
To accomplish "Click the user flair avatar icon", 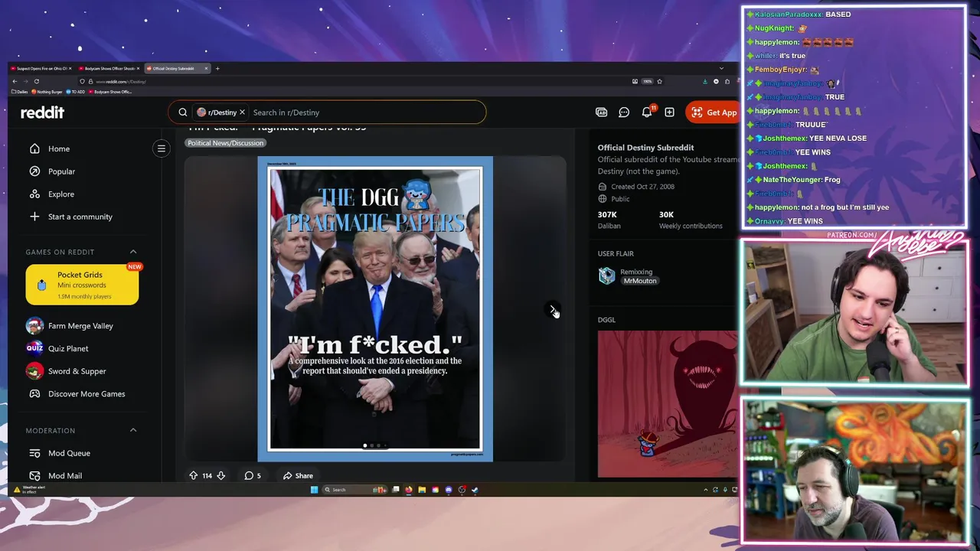I will point(606,275).
